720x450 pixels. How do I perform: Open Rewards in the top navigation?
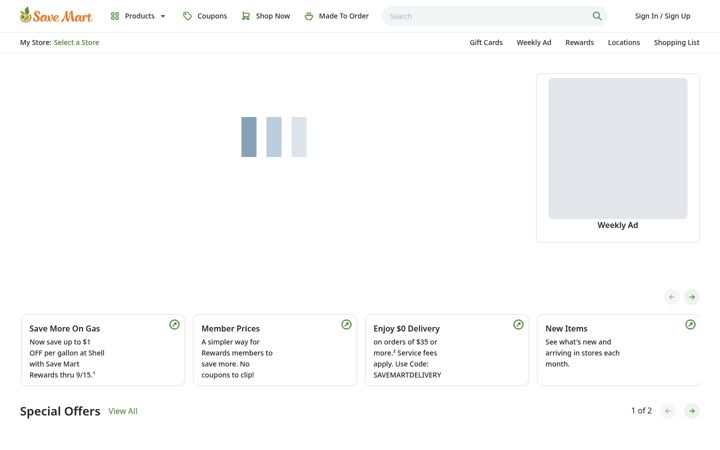coord(579,42)
